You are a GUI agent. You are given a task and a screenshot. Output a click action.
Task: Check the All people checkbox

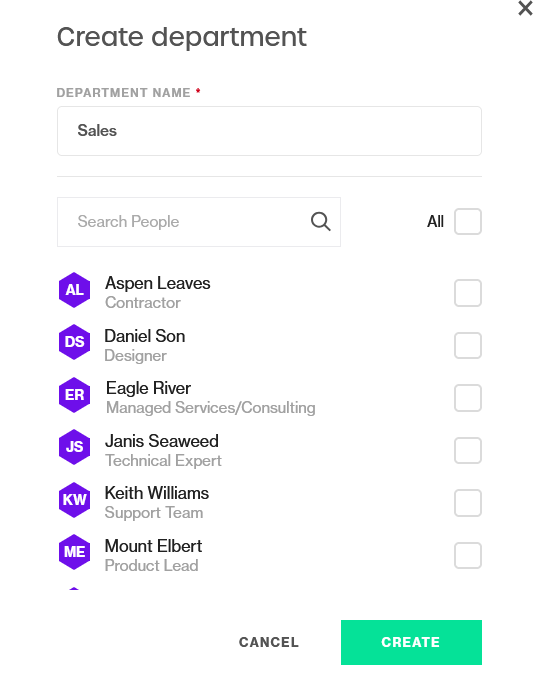[x=468, y=222]
